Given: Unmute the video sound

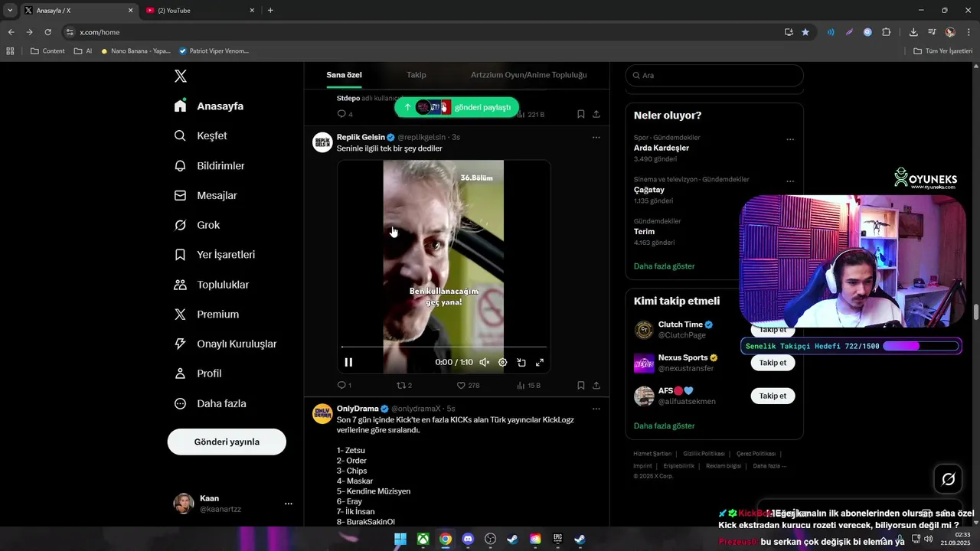Looking at the screenshot, I should click(484, 362).
